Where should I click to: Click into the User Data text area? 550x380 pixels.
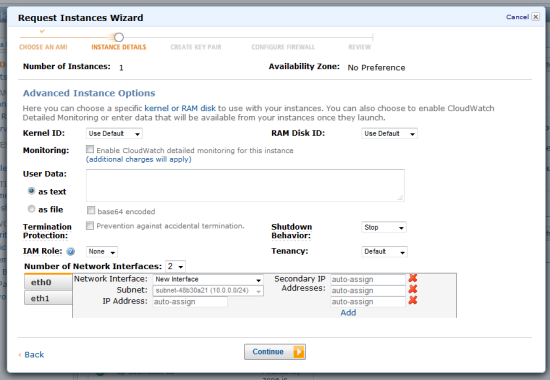pos(245,185)
